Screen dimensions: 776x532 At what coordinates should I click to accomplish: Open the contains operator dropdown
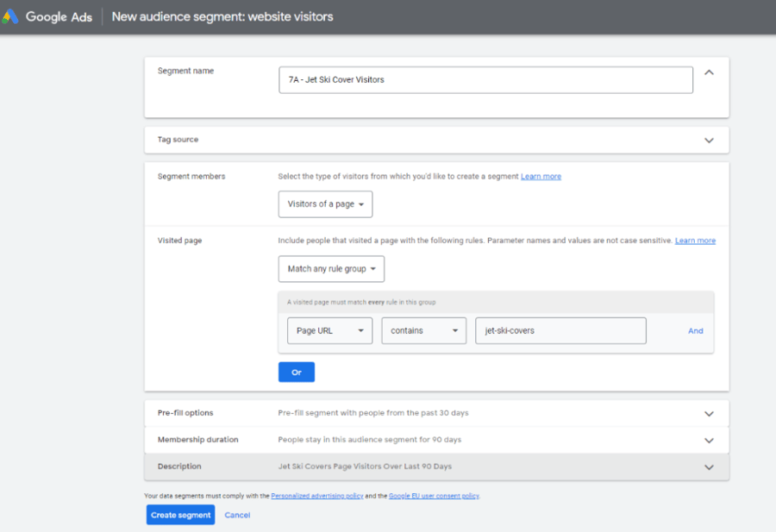[423, 330]
